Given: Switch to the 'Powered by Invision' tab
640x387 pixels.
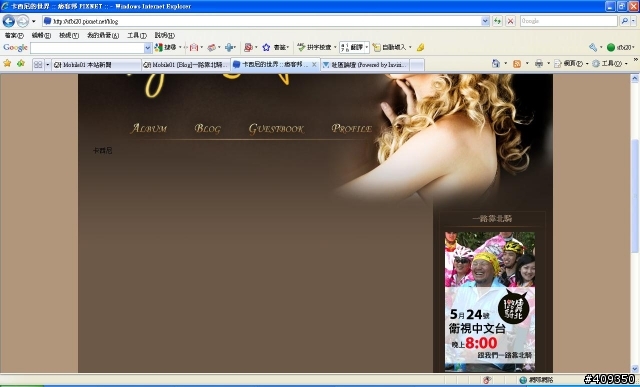Looking at the screenshot, I should 365,65.
